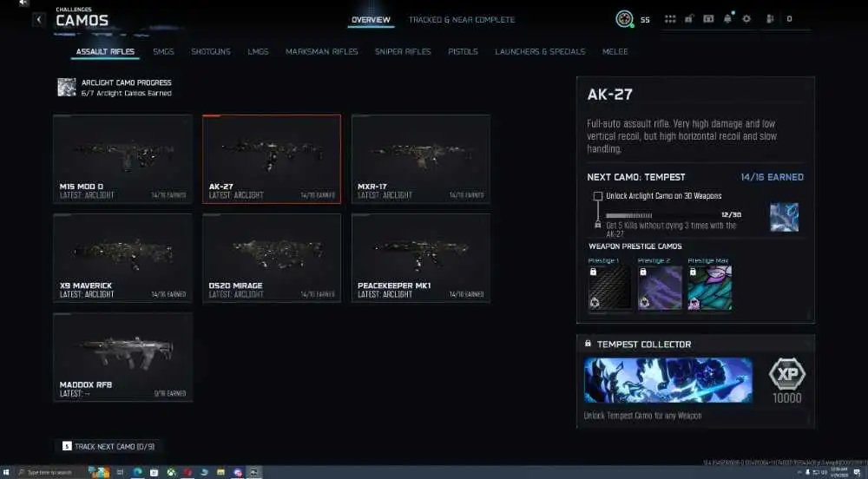Open notifications bell icon
The width and height of the screenshot is (868, 479).
click(x=727, y=19)
